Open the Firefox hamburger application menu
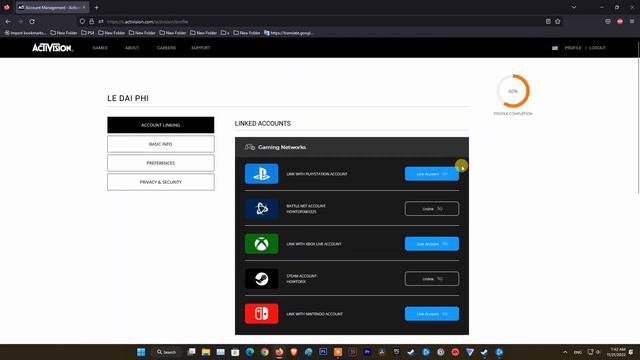Screen dimensions: 640x360 click(x=632, y=21)
